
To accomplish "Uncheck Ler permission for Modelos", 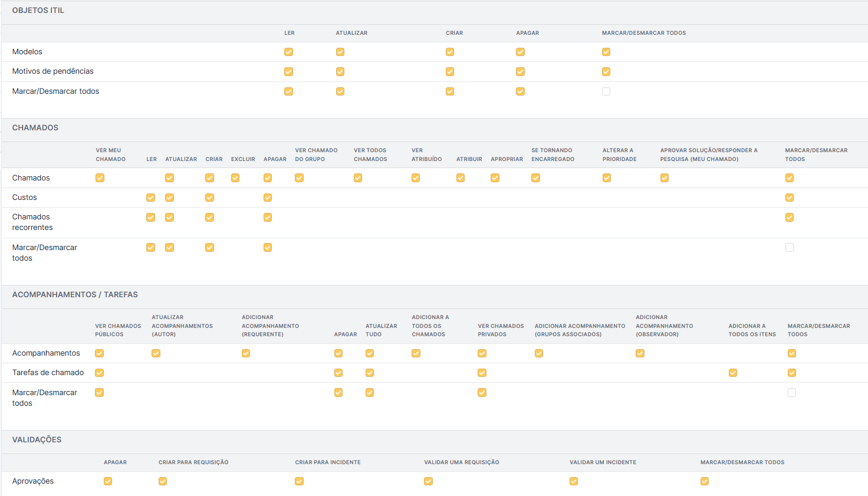I will [x=288, y=52].
